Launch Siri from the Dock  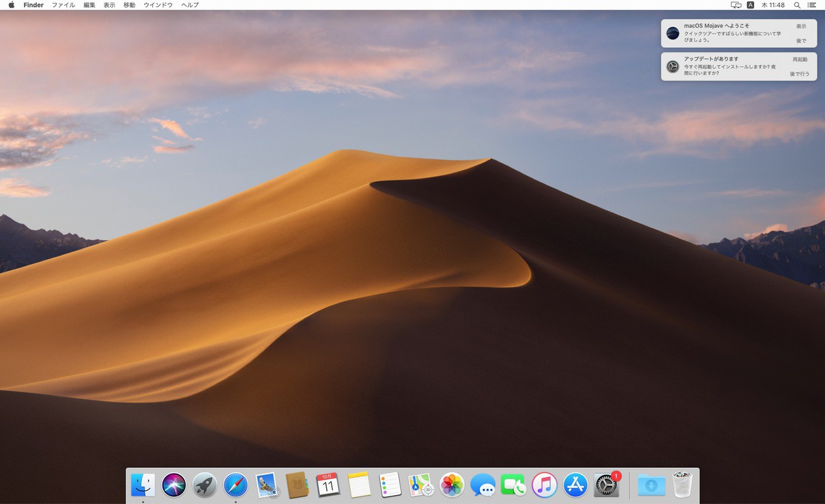pos(174,485)
